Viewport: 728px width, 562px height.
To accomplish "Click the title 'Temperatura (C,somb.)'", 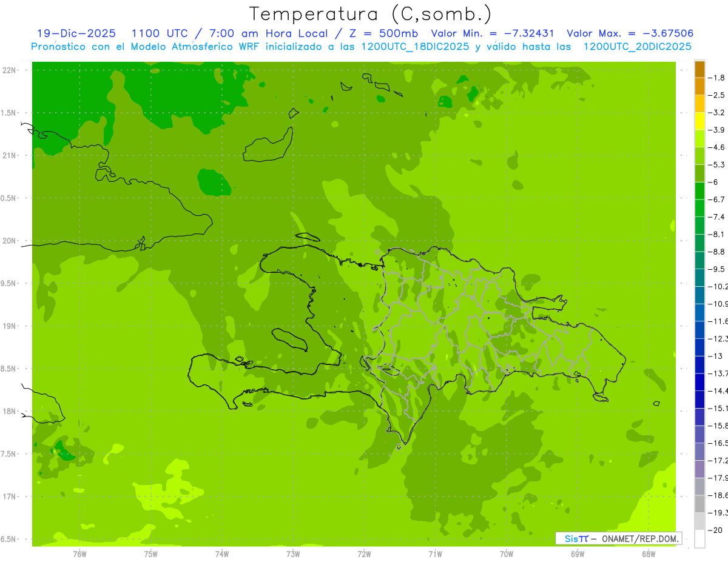I will pos(370,14).
